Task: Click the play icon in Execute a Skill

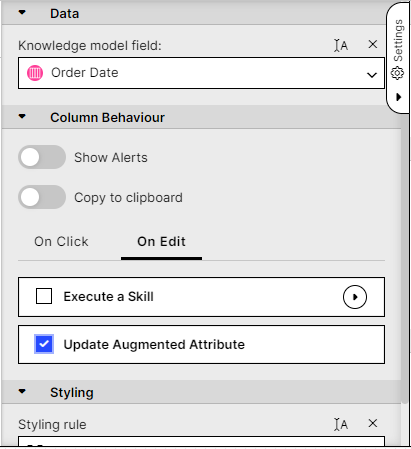Action: 355,297
